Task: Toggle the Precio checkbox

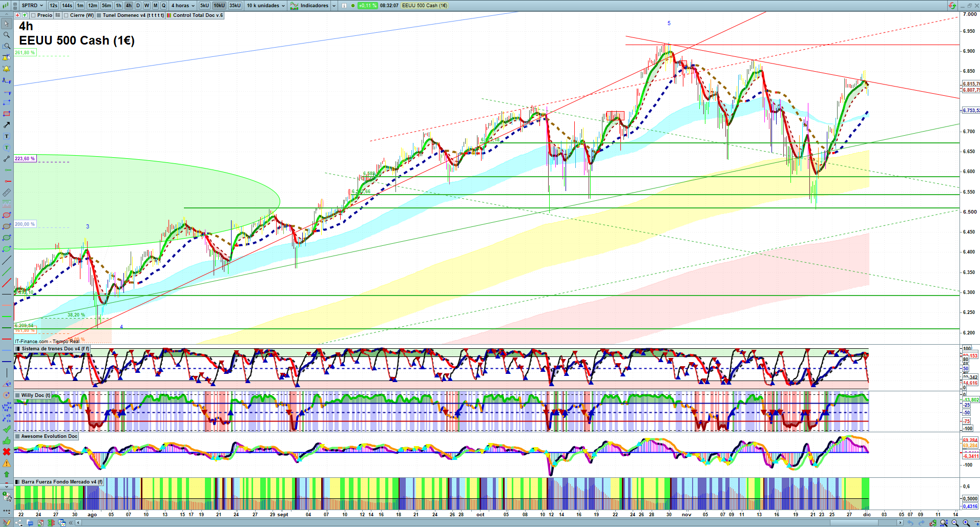Action: (33, 15)
